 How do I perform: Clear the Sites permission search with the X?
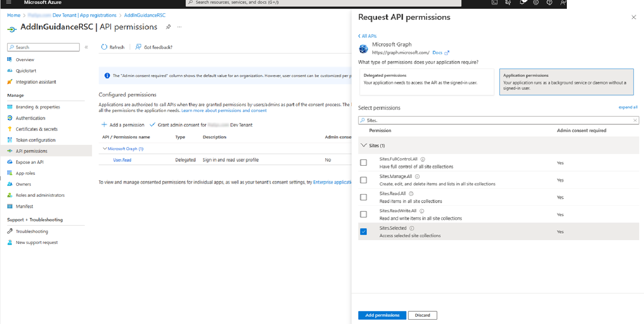(635, 120)
